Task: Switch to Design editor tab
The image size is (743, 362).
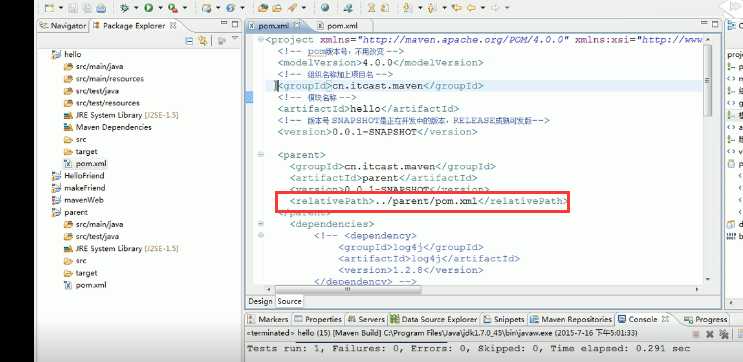Action: (260, 301)
